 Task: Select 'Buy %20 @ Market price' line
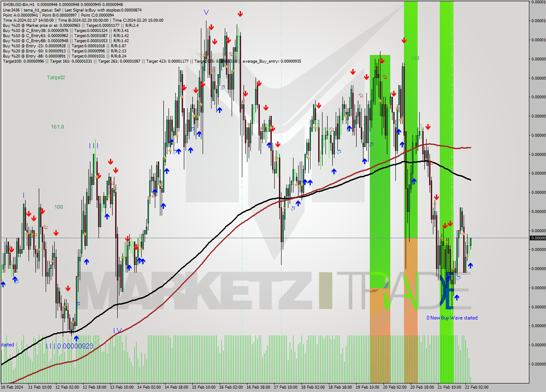coord(70,25)
